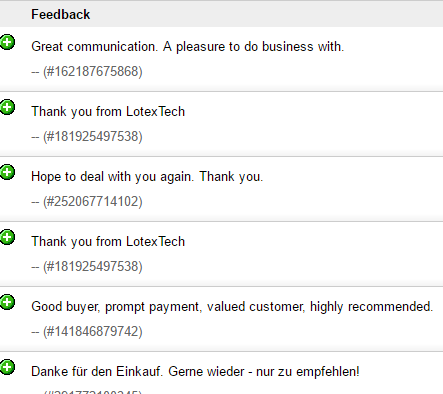
Task: Open item #181925497538 under the second LotexTech feedback
Action: tap(92, 266)
